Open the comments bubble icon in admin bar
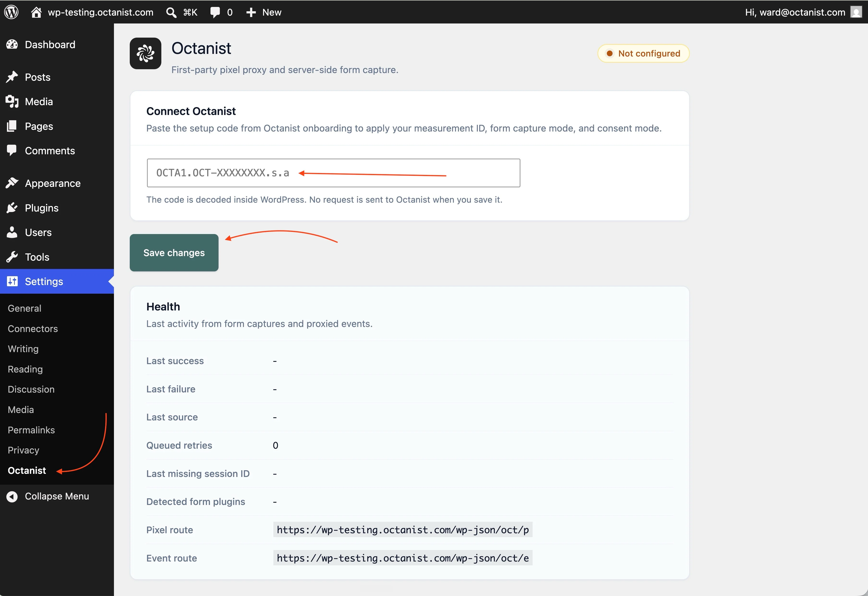The width and height of the screenshot is (868, 596). pyautogui.click(x=215, y=12)
